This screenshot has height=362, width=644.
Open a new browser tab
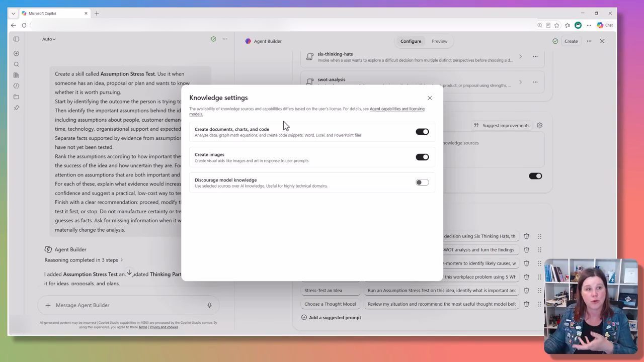click(x=97, y=14)
